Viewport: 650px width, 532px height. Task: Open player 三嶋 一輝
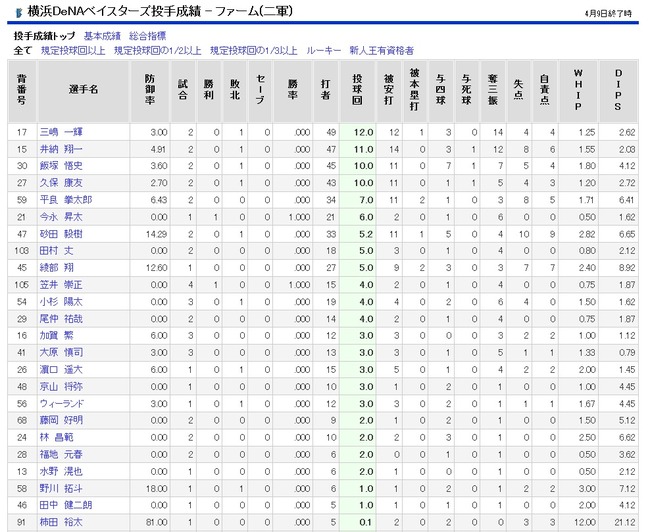61,132
